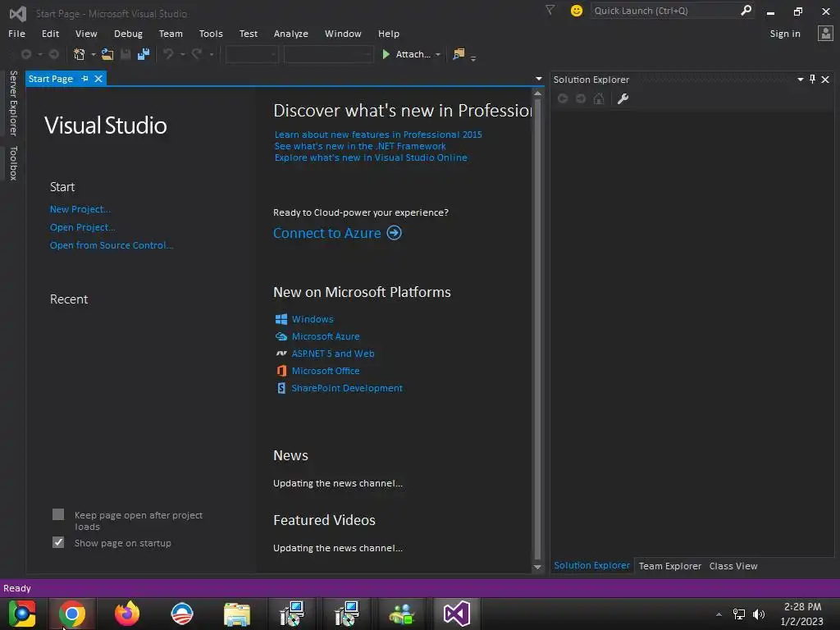The image size is (840, 630).
Task: Click the New Project toolbar icon
Action: point(80,54)
